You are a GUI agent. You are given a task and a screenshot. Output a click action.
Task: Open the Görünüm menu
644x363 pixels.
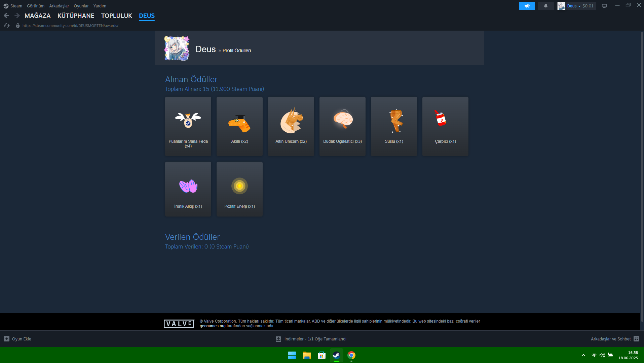point(36,6)
